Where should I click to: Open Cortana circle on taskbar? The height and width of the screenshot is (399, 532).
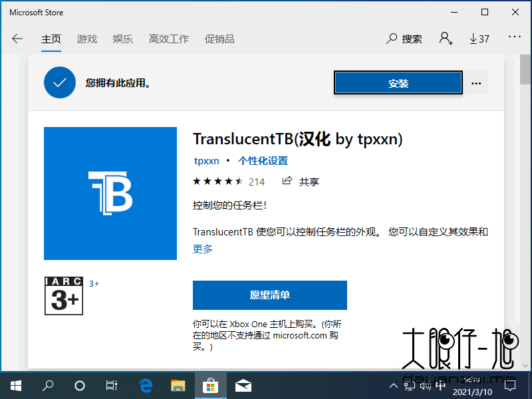point(79,386)
